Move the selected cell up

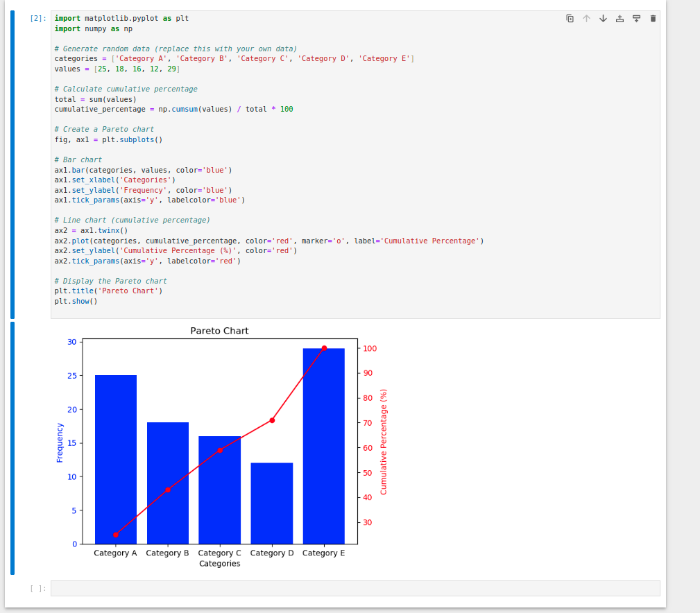pos(586,19)
